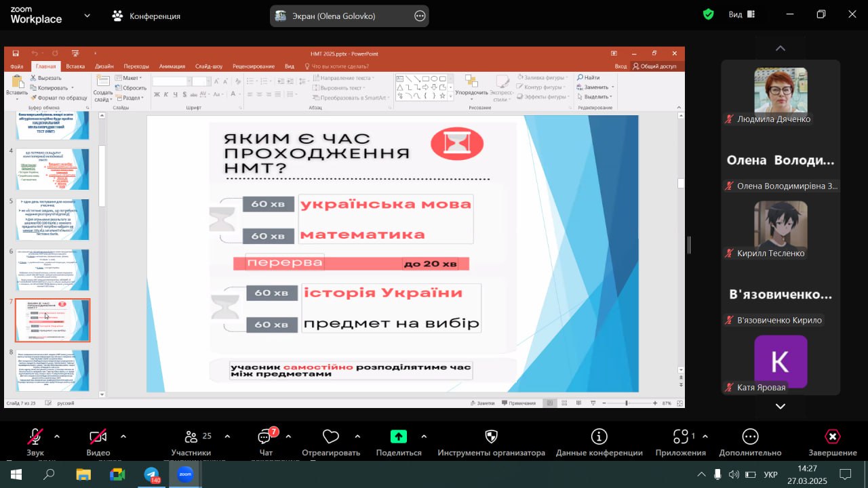Image resolution: width=868 pixels, height=488 pixels.
Task: Open Telegram from the Windows taskbar
Action: (152, 474)
